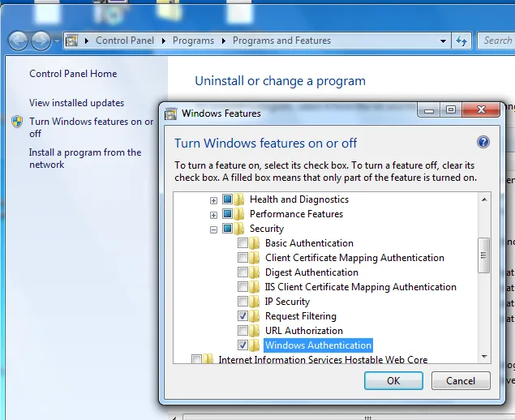This screenshot has width=515, height=420.
Task: Go to Control Panel breadcrumb
Action: [125, 41]
